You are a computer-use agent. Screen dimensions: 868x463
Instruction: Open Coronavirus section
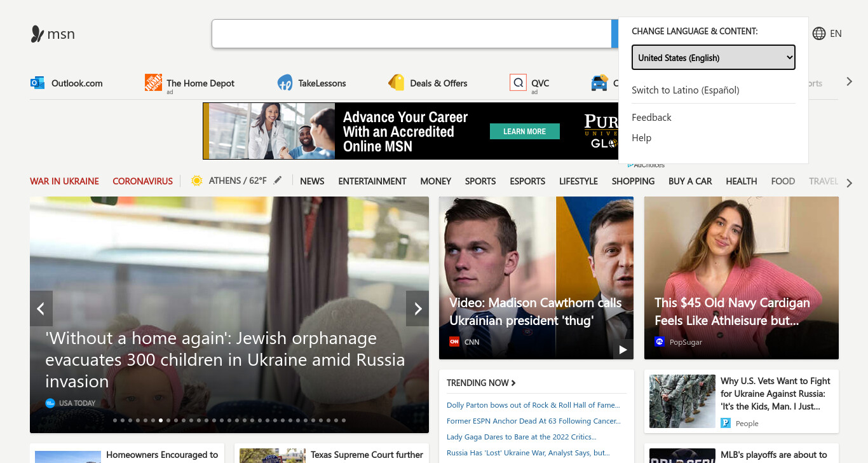pyautogui.click(x=143, y=181)
